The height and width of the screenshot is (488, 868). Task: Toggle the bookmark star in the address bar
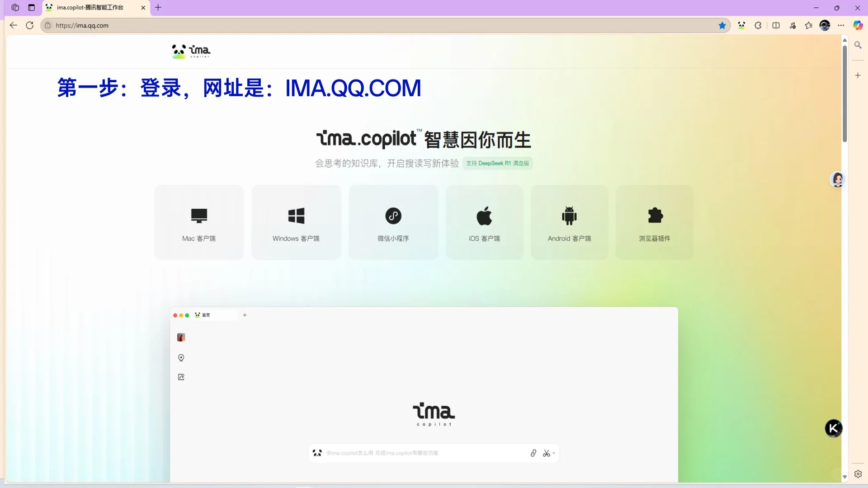click(722, 25)
